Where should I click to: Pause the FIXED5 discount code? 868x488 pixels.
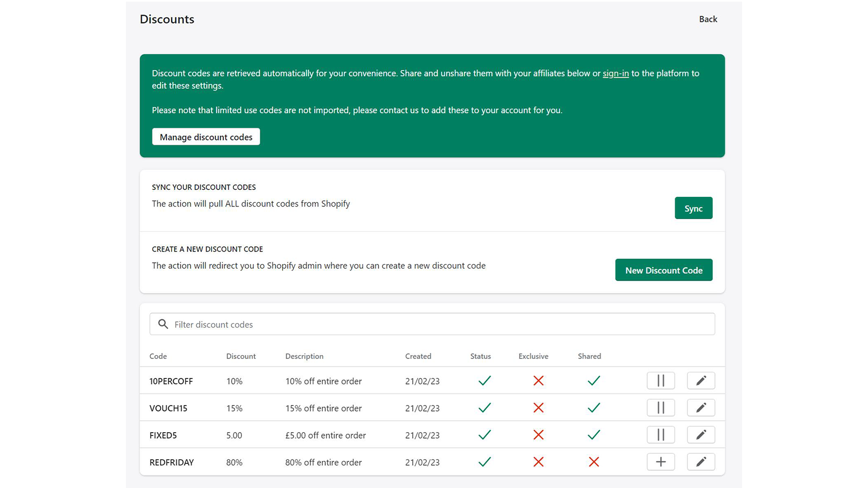click(660, 434)
